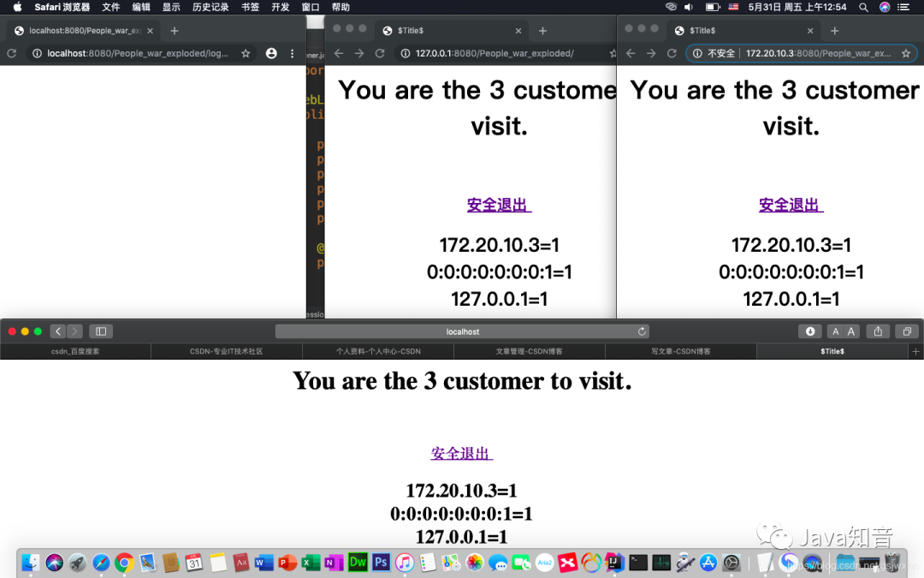Click address bar in 127.0.0.1 Chrome window
Screen dimensions: 924x578
pyautogui.click(x=504, y=54)
